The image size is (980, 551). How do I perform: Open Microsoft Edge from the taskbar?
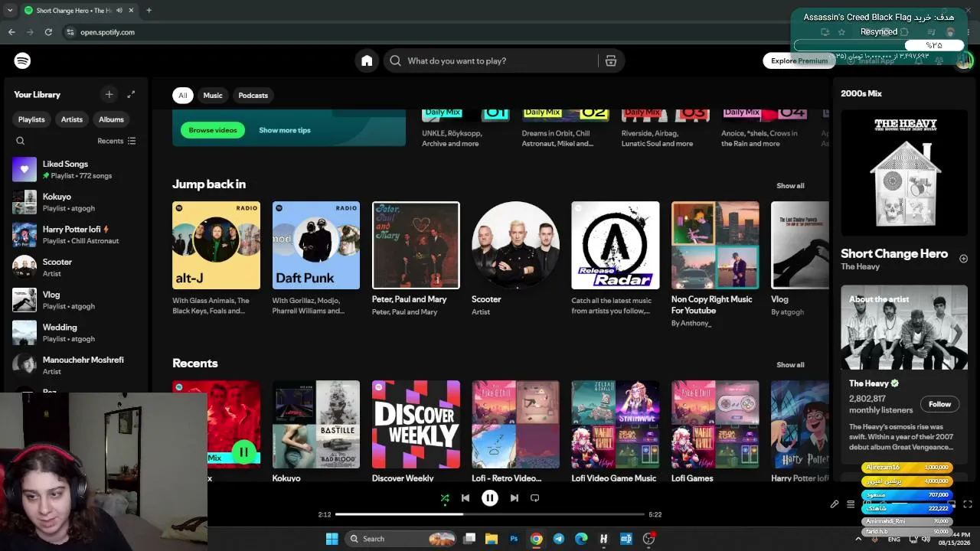point(581,539)
